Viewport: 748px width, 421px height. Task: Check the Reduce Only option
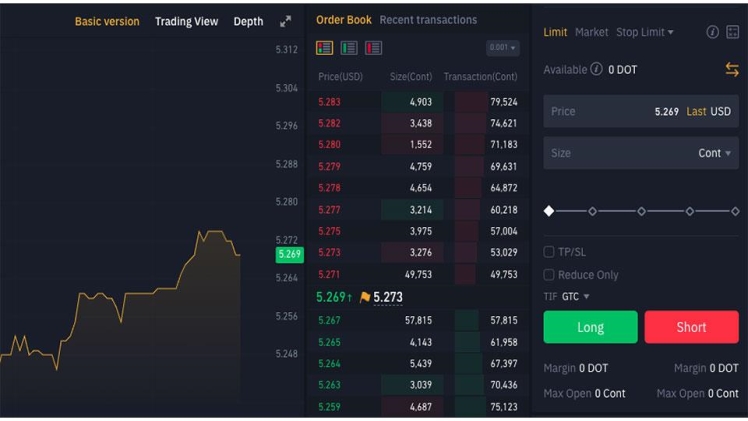(549, 275)
